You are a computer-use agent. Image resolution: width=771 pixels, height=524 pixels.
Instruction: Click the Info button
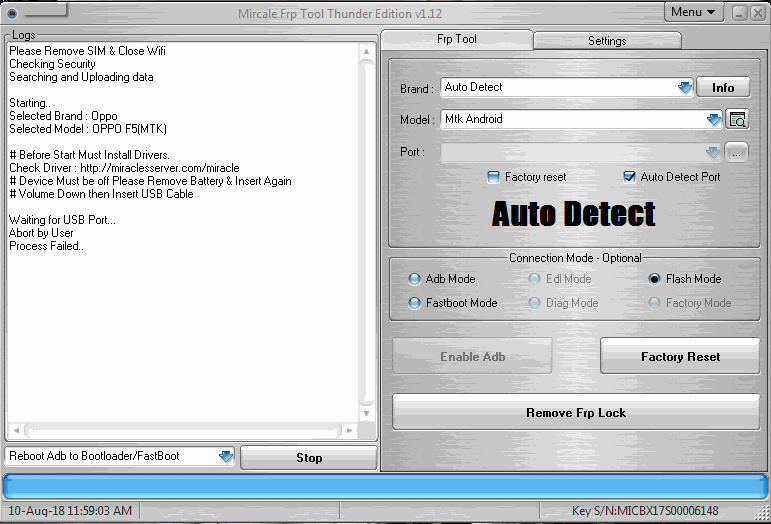click(x=723, y=87)
